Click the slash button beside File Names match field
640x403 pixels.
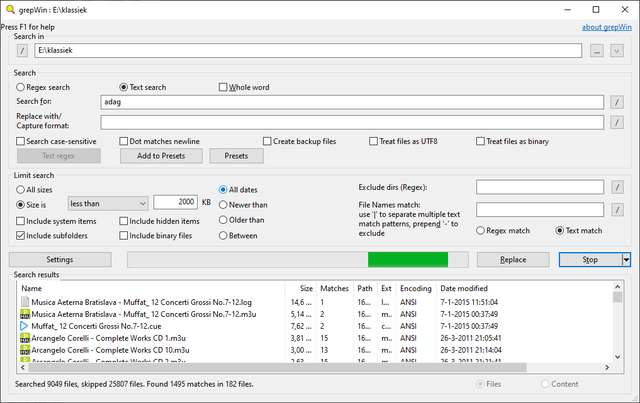coord(617,209)
